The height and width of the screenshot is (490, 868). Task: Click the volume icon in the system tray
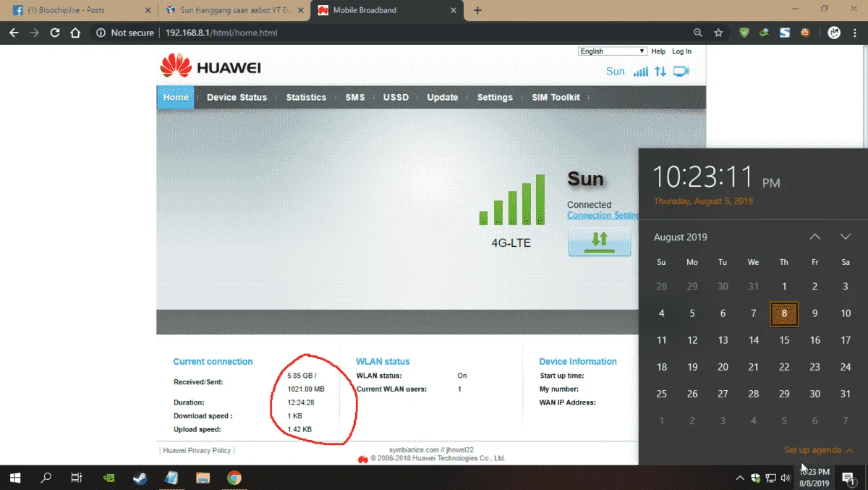[x=786, y=478]
